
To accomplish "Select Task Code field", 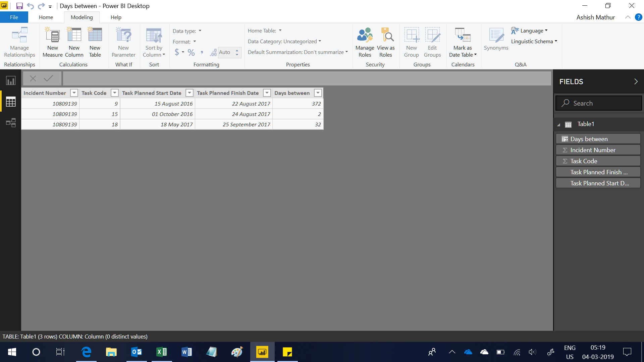I will coord(598,161).
